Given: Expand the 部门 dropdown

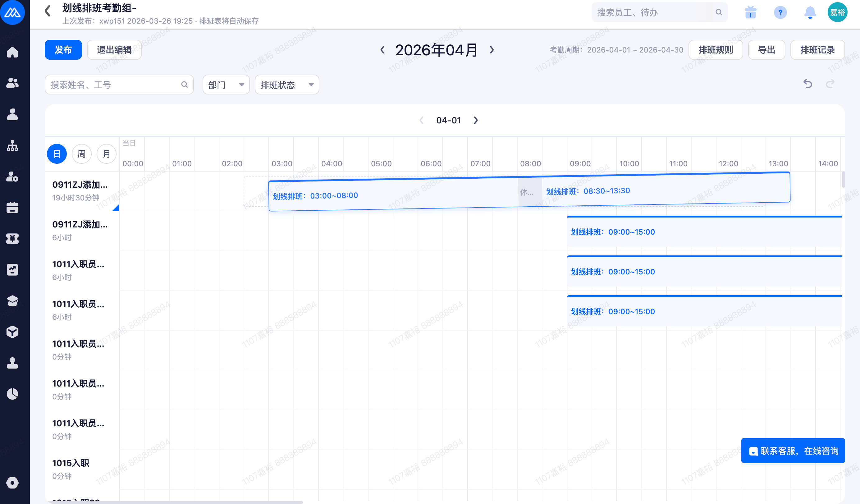Looking at the screenshot, I should [x=226, y=85].
